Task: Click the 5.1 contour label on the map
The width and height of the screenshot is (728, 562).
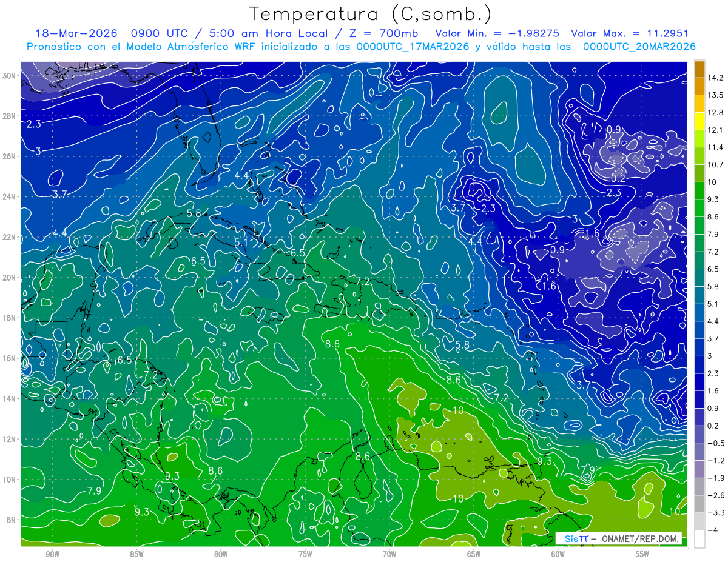Action: 241,242
